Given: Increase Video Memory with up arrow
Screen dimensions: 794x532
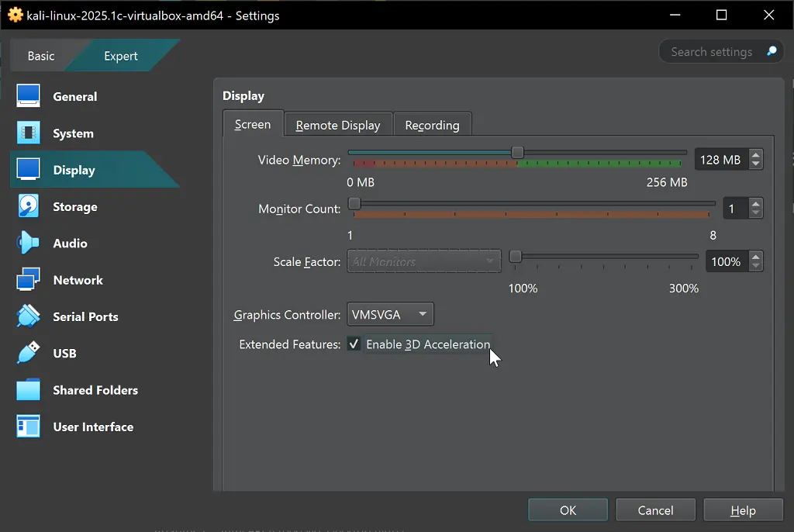Looking at the screenshot, I should coord(756,155).
